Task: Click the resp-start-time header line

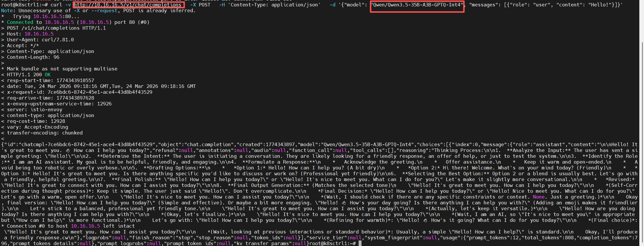Action: (x=50, y=81)
